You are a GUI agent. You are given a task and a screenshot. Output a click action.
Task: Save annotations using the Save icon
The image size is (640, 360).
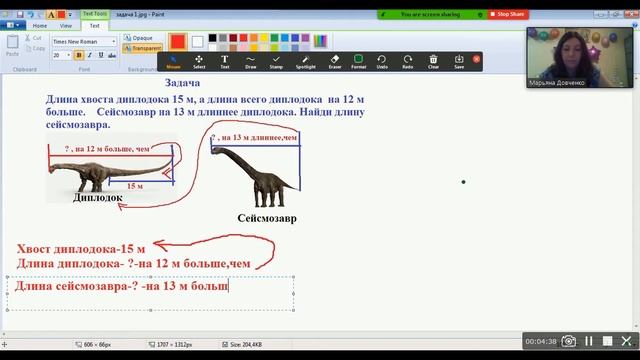[459, 62]
